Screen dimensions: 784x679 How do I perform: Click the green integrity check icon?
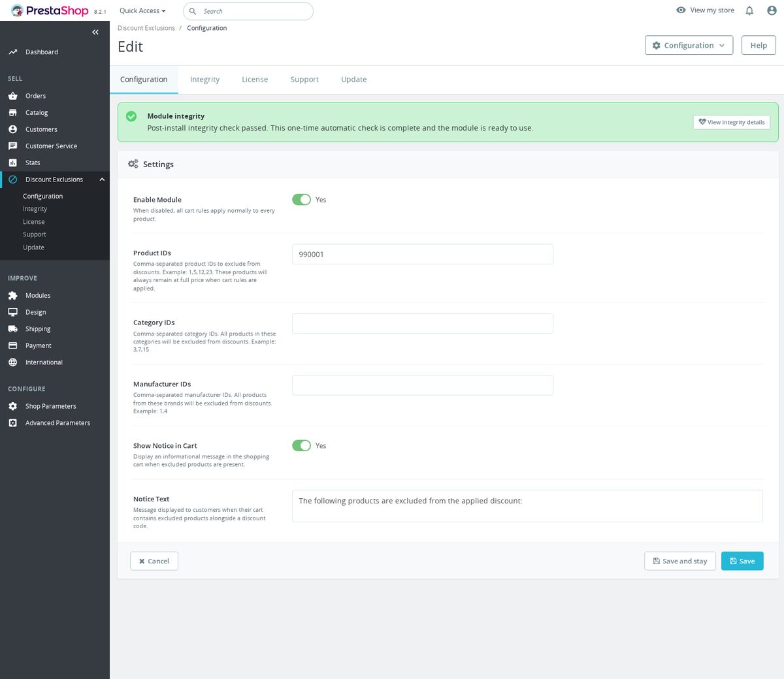click(131, 116)
